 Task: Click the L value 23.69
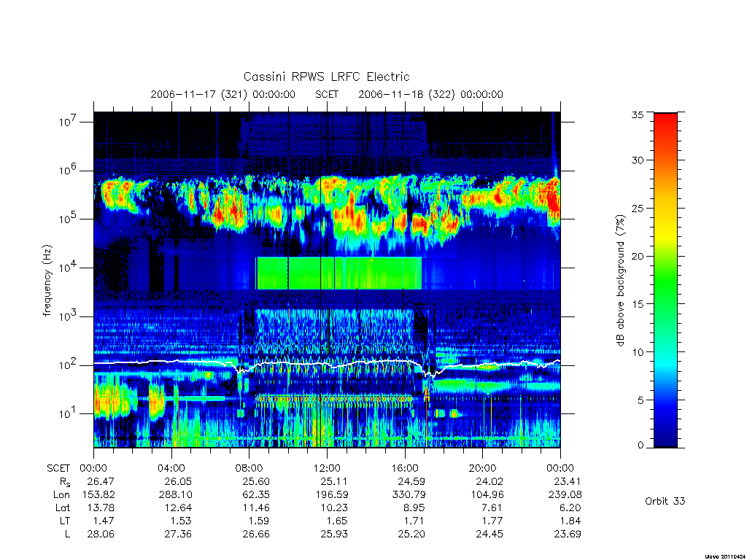(x=568, y=534)
